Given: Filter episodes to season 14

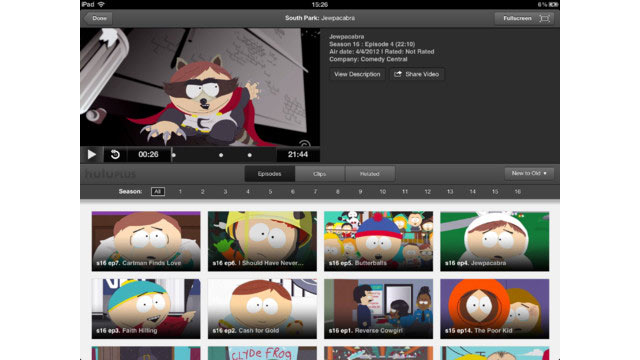Looking at the screenshot, I should (x=472, y=191).
